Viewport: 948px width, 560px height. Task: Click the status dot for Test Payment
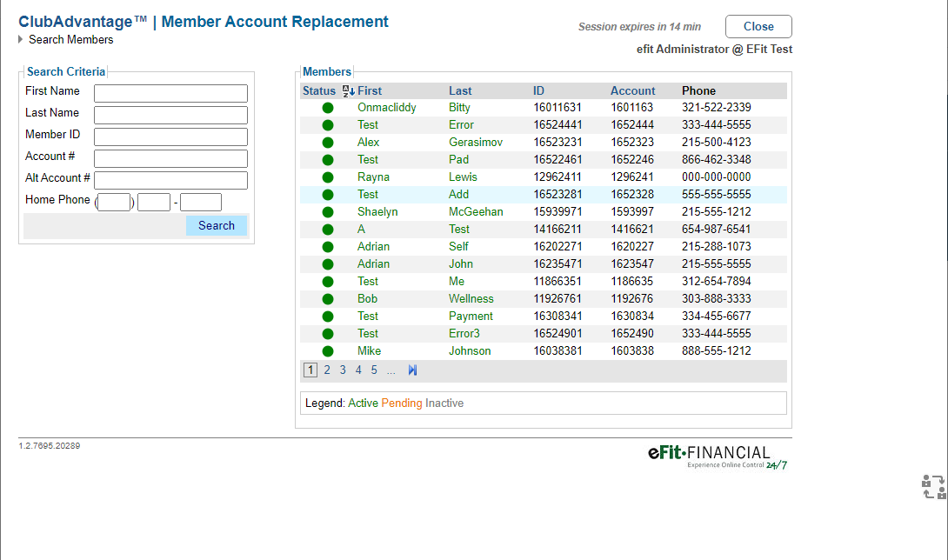[x=328, y=317]
